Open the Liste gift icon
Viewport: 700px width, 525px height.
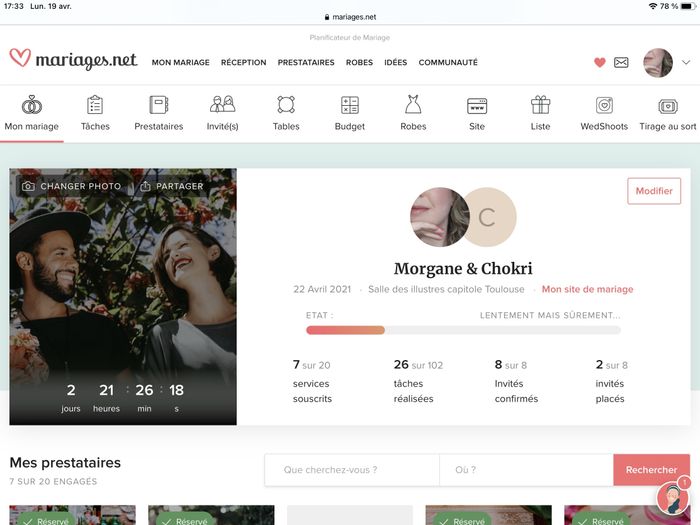coord(540,105)
